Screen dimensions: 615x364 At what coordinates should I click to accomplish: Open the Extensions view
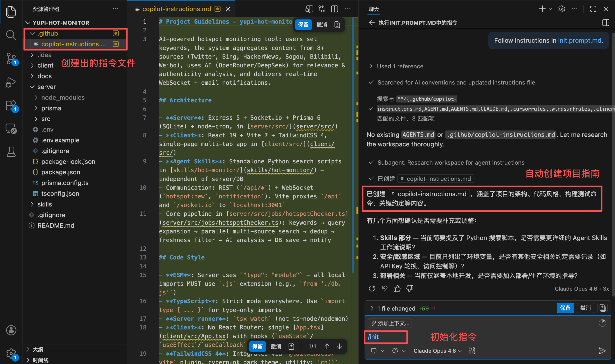click(x=11, y=106)
